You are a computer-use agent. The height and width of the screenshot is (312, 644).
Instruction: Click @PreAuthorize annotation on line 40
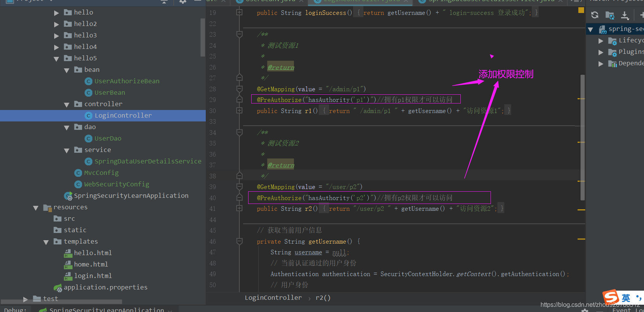click(x=279, y=198)
